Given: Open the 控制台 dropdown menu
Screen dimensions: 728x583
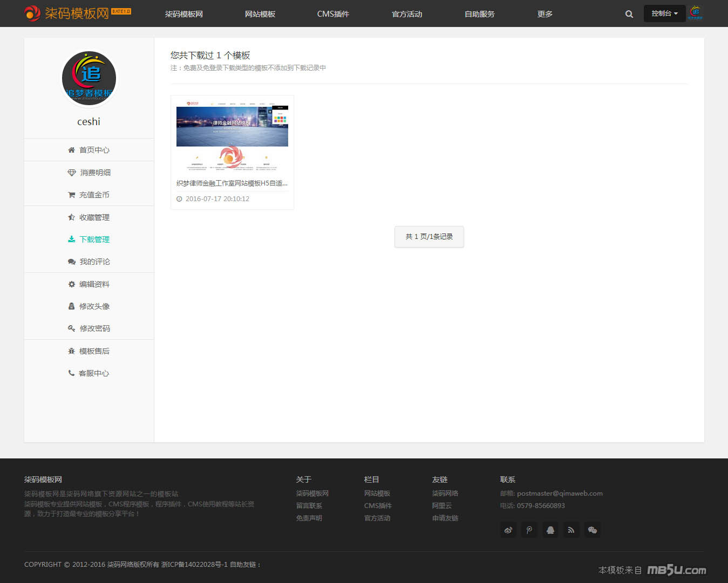Looking at the screenshot, I should click(x=664, y=13).
